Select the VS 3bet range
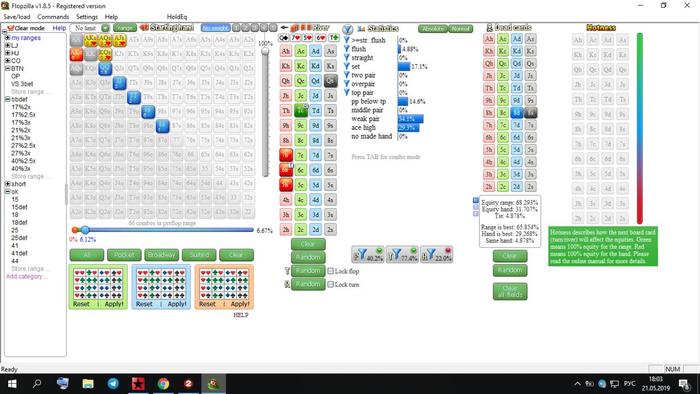The width and height of the screenshot is (700, 394). click(22, 84)
